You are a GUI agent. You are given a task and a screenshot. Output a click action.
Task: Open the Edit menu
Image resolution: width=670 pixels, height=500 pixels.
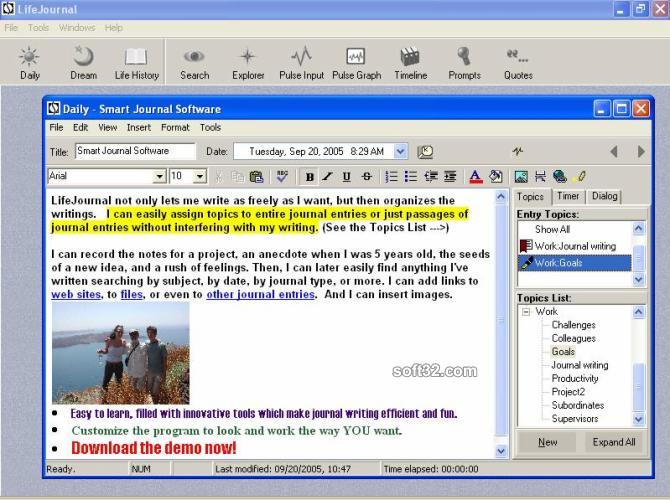80,127
